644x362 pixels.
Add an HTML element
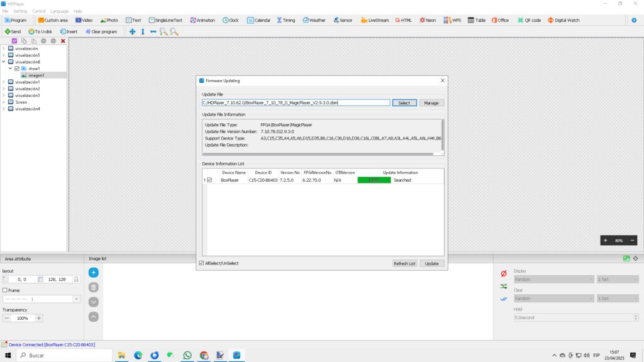pyautogui.click(x=403, y=20)
